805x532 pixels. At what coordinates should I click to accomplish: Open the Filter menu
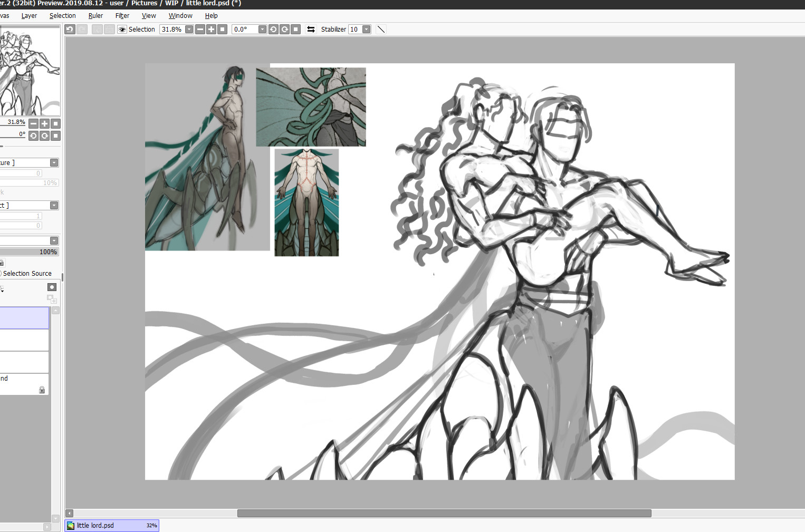(122, 16)
